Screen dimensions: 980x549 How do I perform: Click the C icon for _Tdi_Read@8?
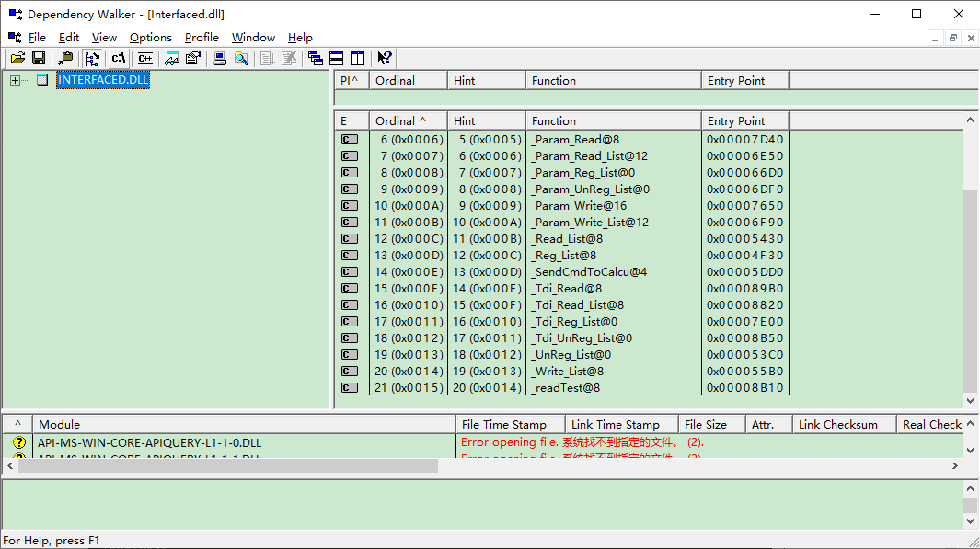[x=350, y=289]
